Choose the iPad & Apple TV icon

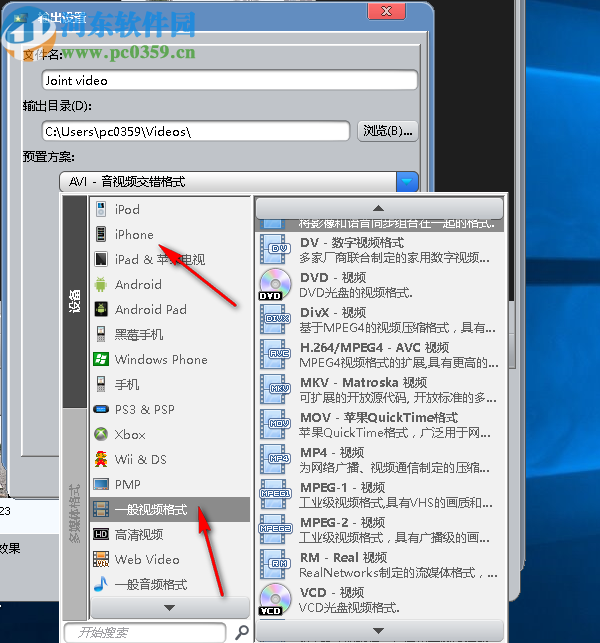[101, 259]
